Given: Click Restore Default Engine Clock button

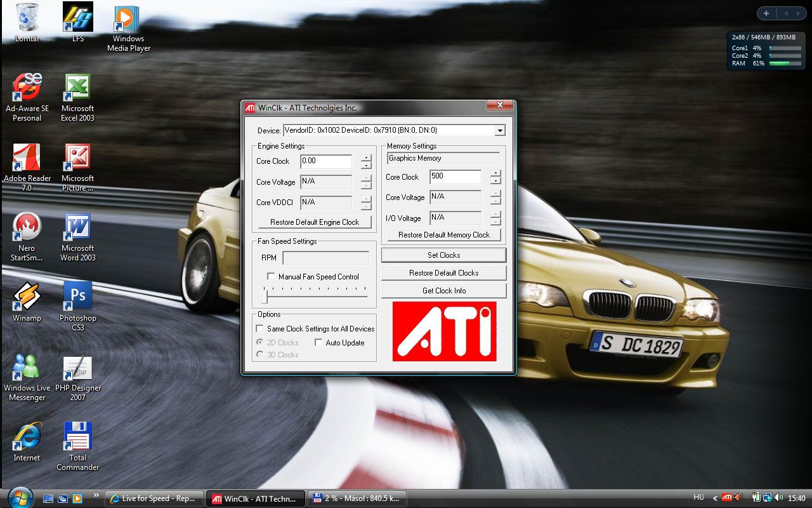Looking at the screenshot, I should click(315, 222).
